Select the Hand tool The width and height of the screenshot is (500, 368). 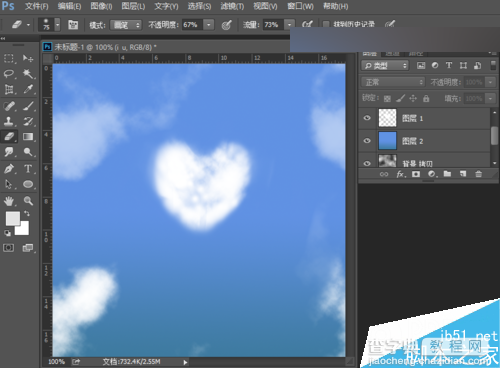pyautogui.click(x=9, y=201)
